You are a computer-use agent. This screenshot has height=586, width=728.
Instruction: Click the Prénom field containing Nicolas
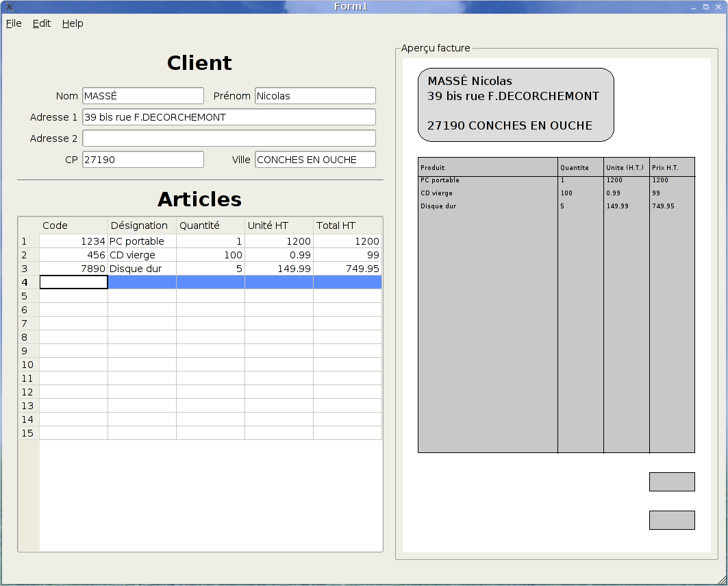[x=315, y=96]
